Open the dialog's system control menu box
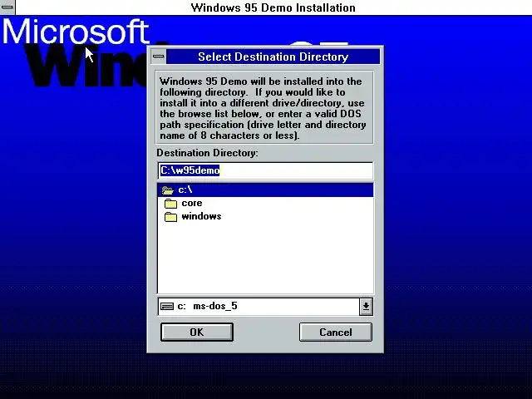Viewport: 532px width, 399px height. 159,57
